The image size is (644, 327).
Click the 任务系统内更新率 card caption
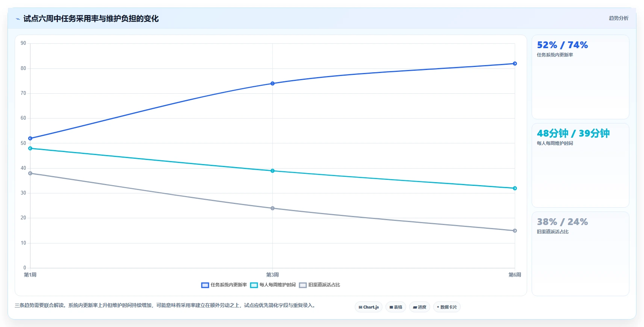click(x=555, y=55)
